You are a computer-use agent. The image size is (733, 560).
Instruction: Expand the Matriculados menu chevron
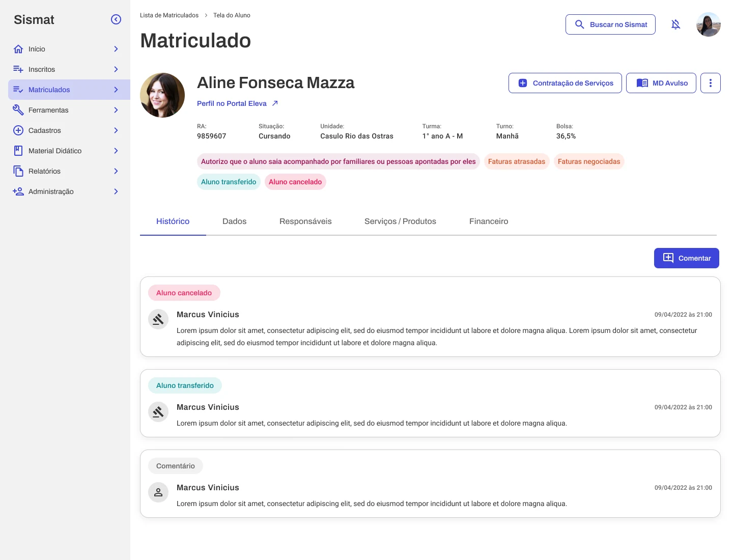click(116, 90)
